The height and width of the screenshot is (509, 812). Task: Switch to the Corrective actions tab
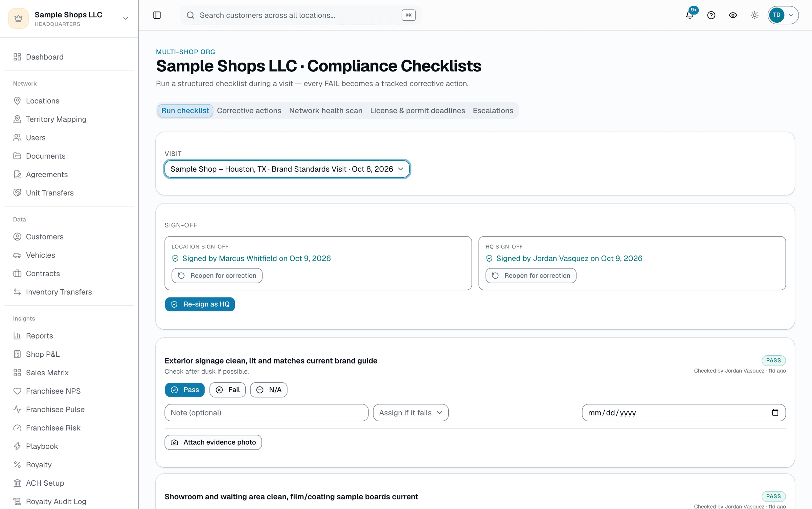[249, 111]
